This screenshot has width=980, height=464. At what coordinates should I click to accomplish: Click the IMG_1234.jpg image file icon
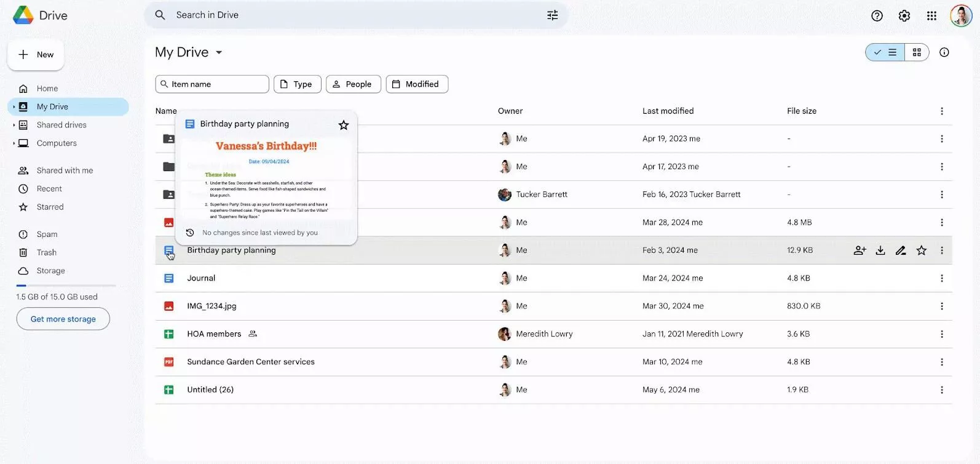tap(168, 306)
